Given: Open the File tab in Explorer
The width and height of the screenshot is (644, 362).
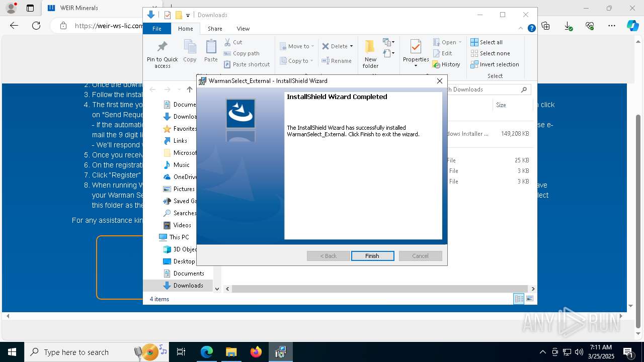Looking at the screenshot, I should [x=157, y=29].
